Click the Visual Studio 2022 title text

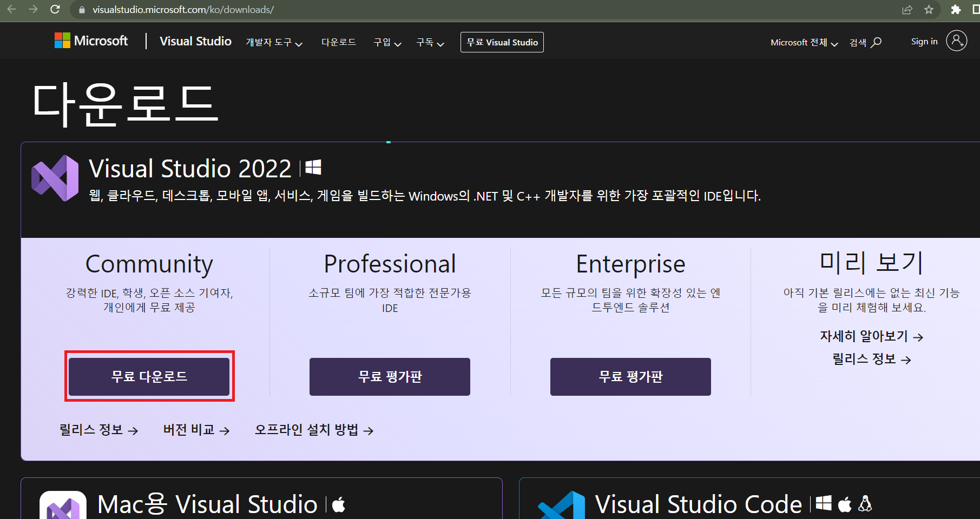(x=190, y=168)
